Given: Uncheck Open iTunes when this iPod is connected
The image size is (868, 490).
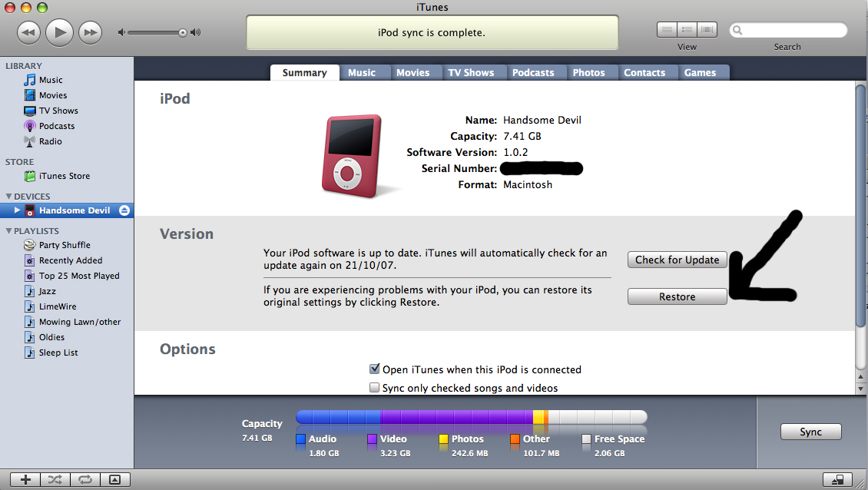Looking at the screenshot, I should (x=375, y=369).
